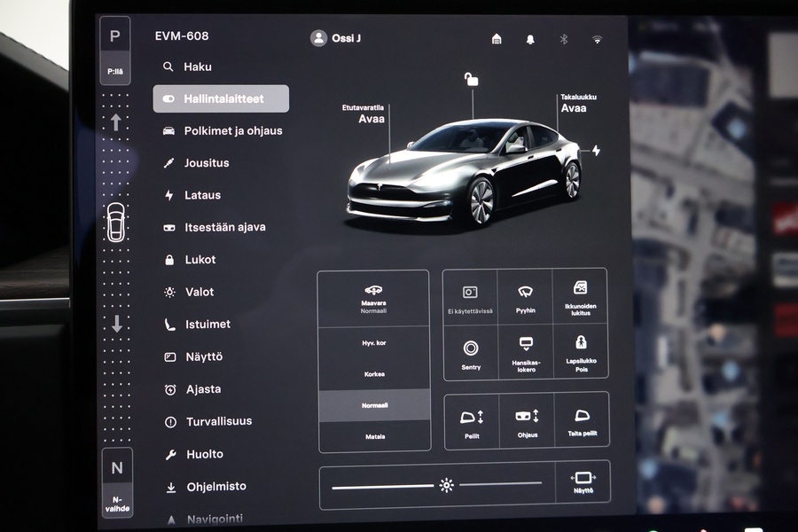Open Polkimet ja ohjaus settings

(x=222, y=131)
